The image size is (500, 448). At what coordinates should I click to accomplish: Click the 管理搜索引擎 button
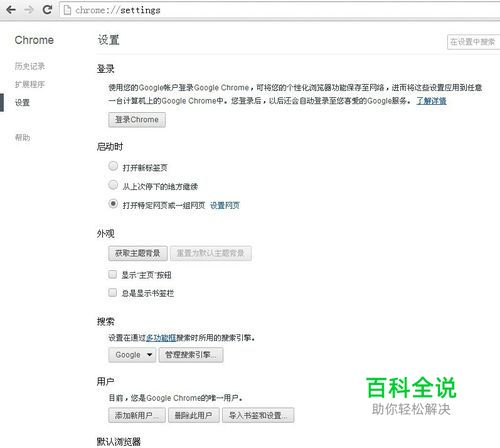tap(191, 355)
